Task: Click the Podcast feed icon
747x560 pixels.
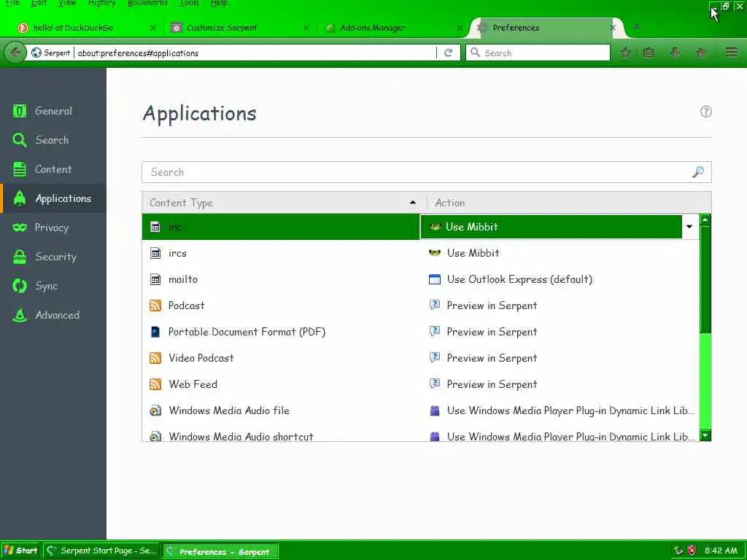Action: 155,306
